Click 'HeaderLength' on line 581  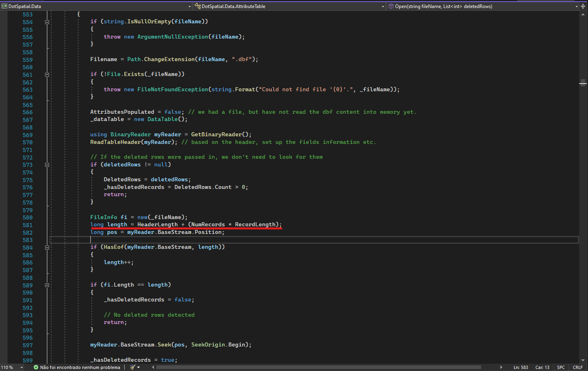pos(158,224)
